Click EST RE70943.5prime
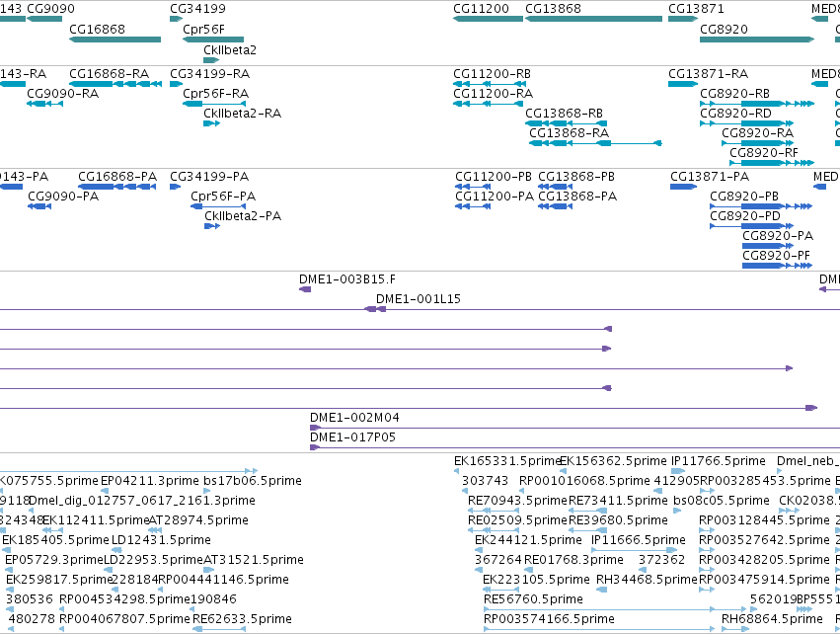The image size is (840, 634). click(x=517, y=501)
